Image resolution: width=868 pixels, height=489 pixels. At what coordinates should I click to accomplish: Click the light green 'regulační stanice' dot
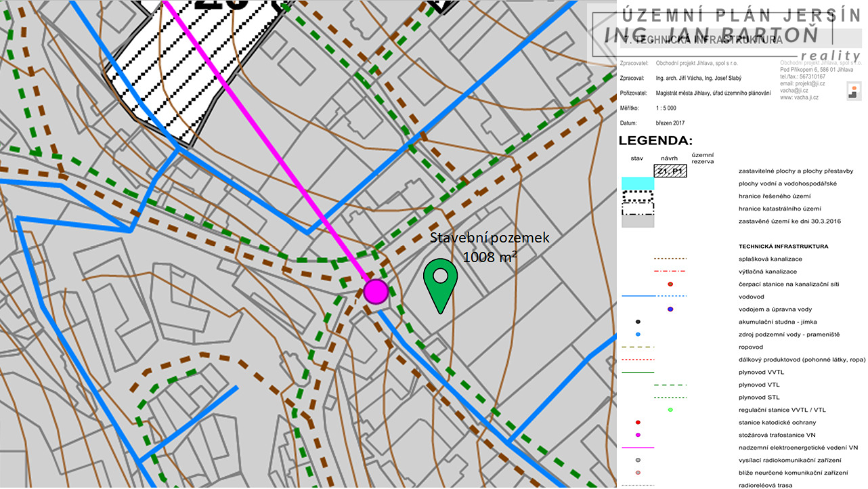click(x=670, y=410)
